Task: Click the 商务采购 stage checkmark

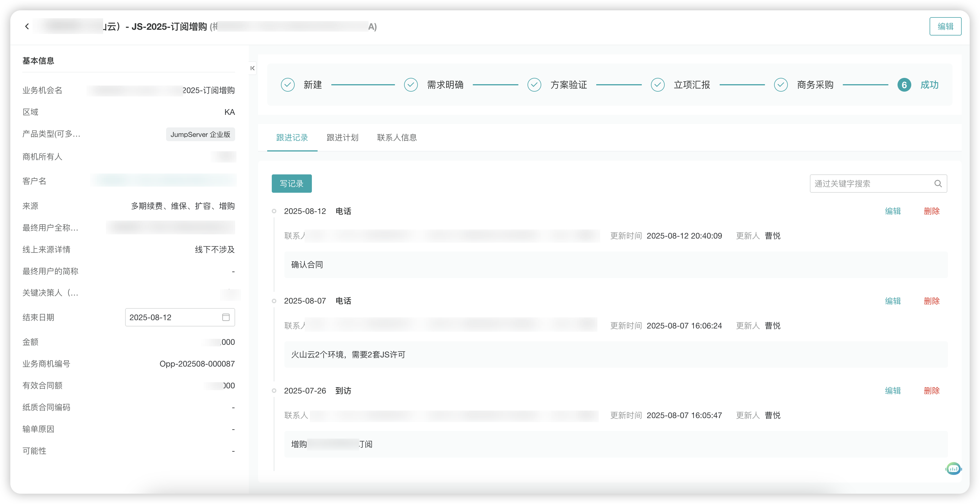Action: (781, 85)
